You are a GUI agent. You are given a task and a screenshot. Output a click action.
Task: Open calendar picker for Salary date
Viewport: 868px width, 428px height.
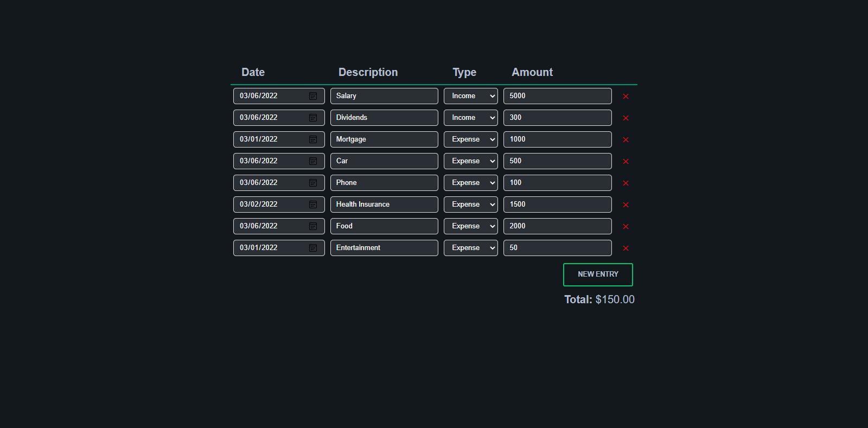[313, 96]
